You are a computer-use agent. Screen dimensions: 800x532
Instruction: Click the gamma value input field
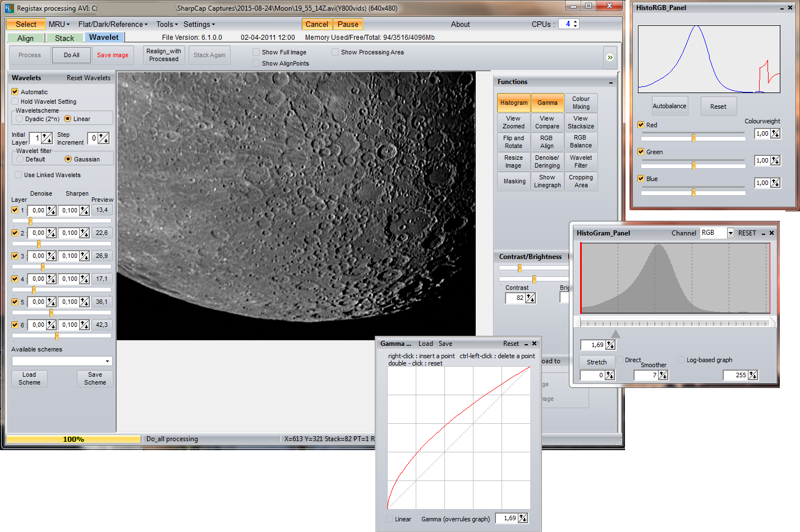pyautogui.click(x=508, y=519)
